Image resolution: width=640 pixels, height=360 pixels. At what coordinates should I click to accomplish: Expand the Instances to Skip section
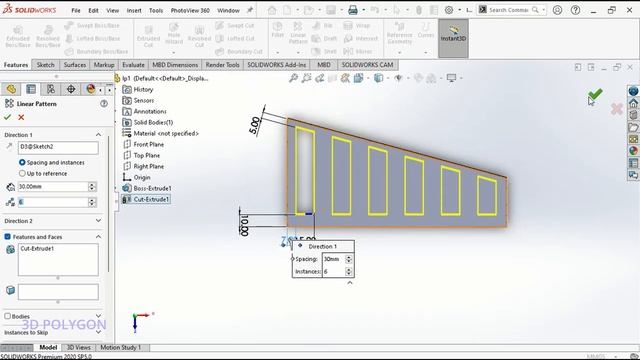click(x=98, y=332)
